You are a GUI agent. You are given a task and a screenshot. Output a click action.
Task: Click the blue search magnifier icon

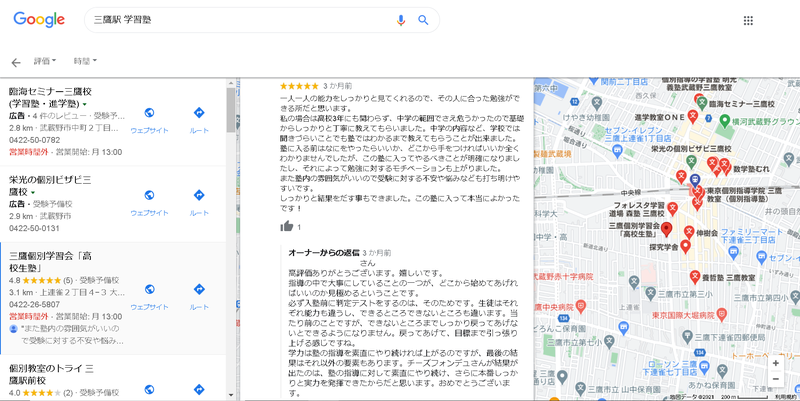[423, 20]
